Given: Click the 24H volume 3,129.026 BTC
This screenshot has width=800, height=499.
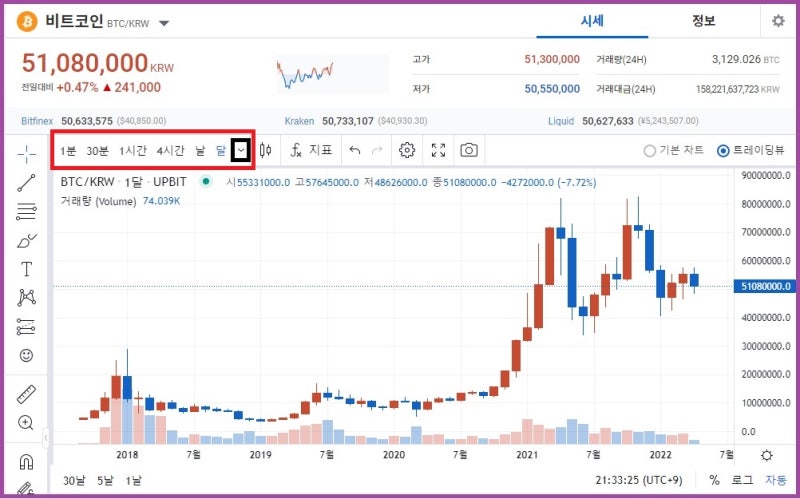Looking at the screenshot, I should pyautogui.click(x=745, y=59).
